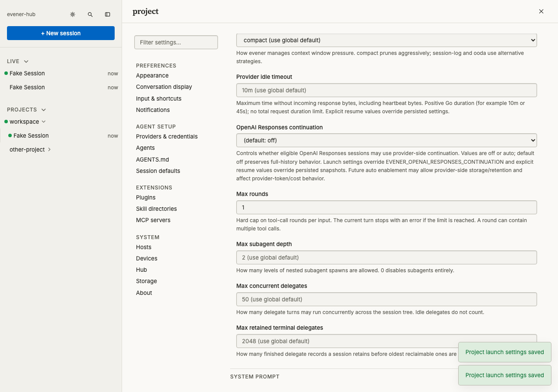
Task: Open AGENTS.md settings
Action: coord(153,159)
